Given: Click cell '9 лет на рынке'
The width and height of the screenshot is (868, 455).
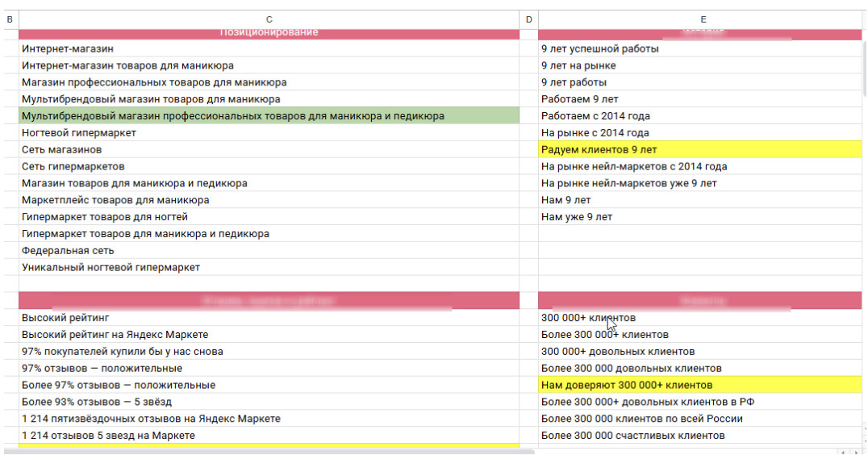Looking at the screenshot, I should tap(699, 65).
